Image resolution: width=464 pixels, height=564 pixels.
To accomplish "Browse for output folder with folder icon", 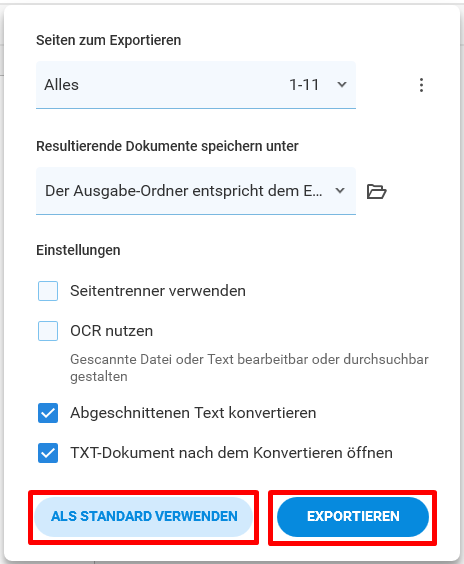I will pyautogui.click(x=377, y=191).
